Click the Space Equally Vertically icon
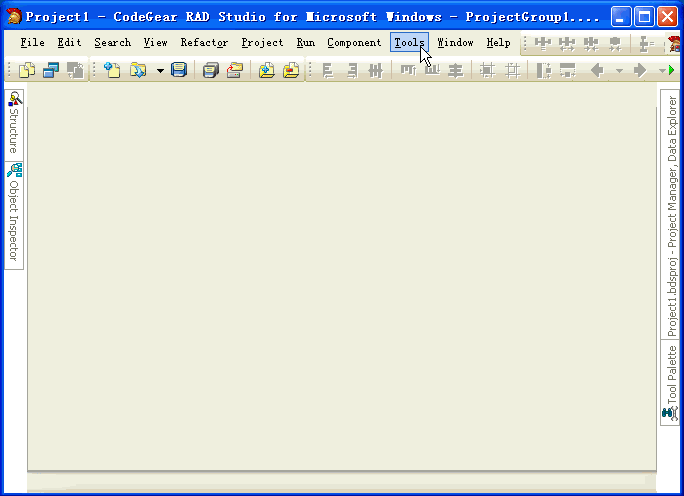Screen dimensions: 684x496 pos(646,44)
